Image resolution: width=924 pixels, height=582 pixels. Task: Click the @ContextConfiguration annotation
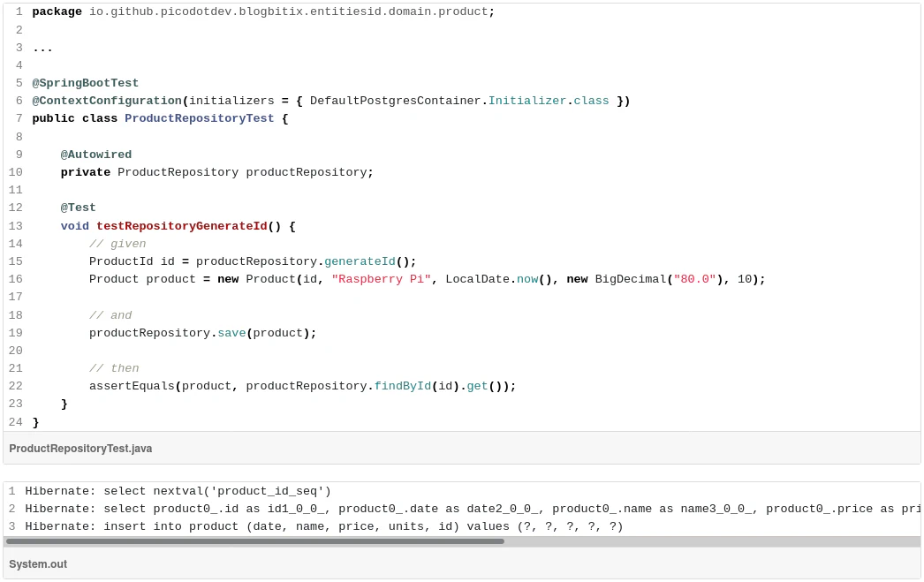pyautogui.click(x=107, y=101)
